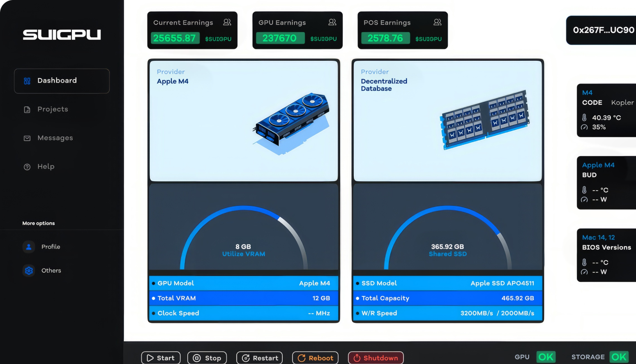This screenshot has width=636, height=364.
Task: Click the 8 GB Utilize VRAM label
Action: [244, 250]
